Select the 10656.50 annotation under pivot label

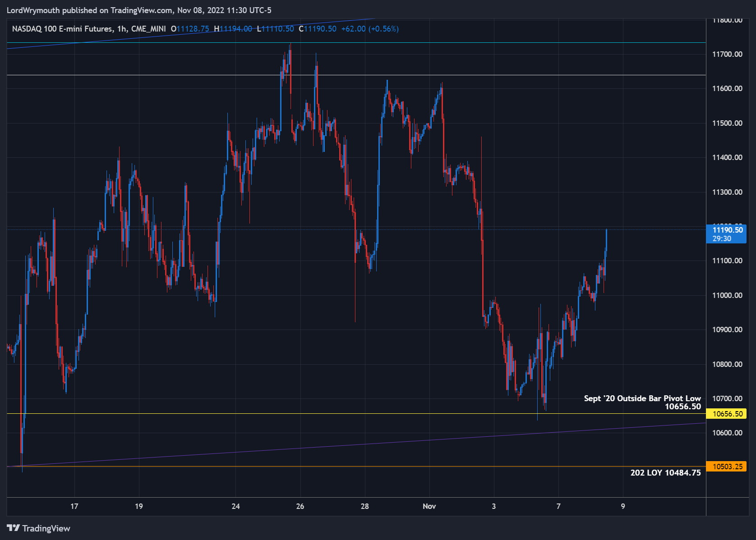683,407
